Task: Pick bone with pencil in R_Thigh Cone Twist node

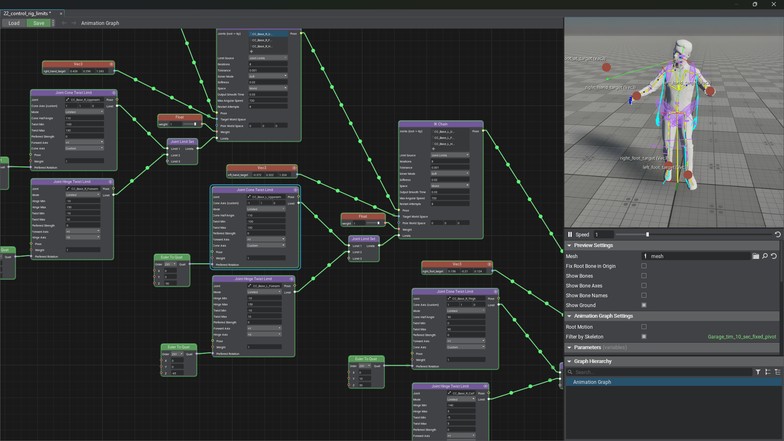Action: coord(449,298)
